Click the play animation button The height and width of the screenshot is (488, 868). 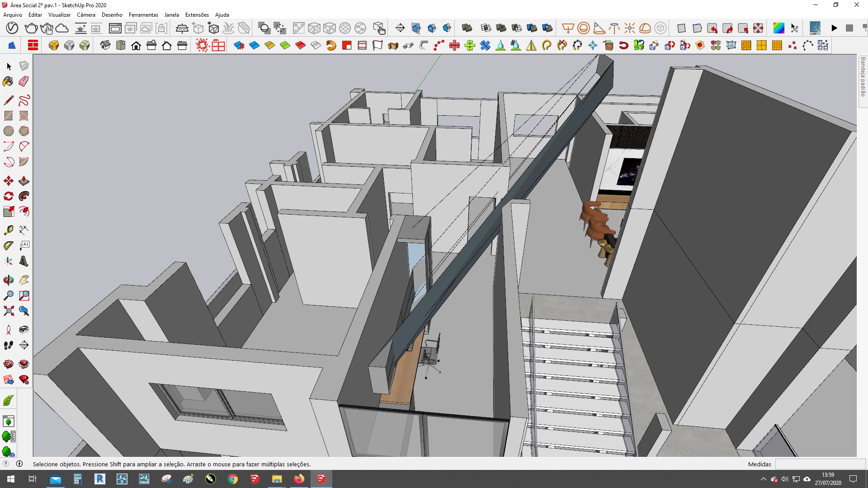click(x=834, y=28)
